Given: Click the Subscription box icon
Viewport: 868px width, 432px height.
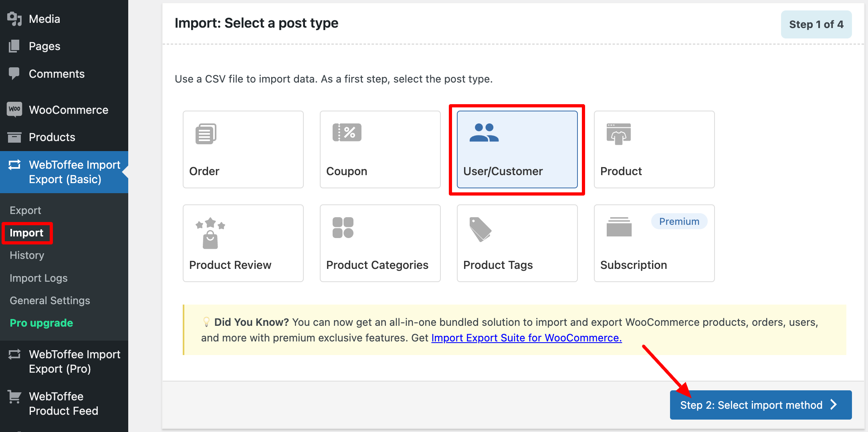Looking at the screenshot, I should 619,227.
